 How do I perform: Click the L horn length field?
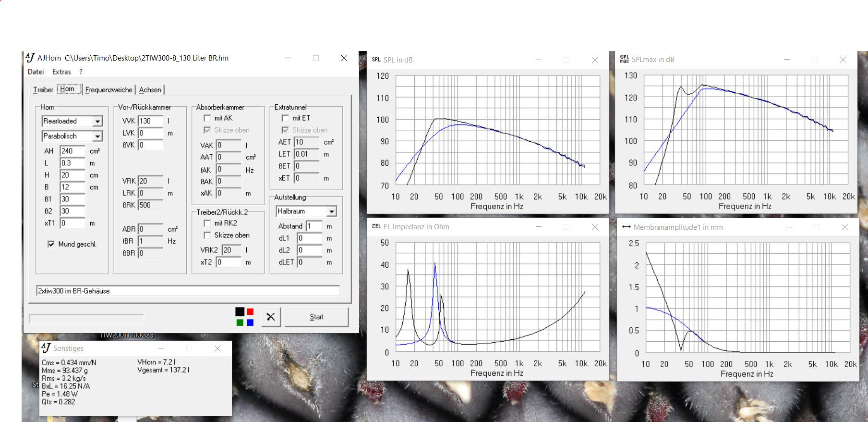click(72, 163)
